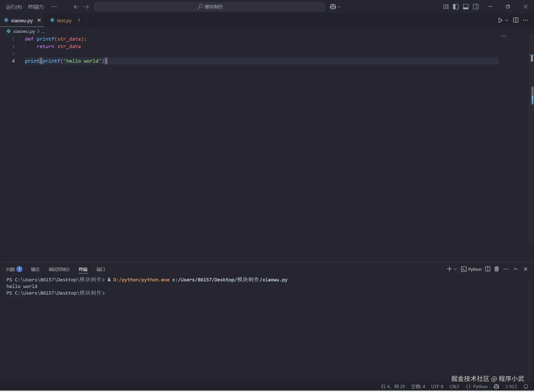Split the terminal pane
Screen dimensions: 534x392
coord(488,269)
